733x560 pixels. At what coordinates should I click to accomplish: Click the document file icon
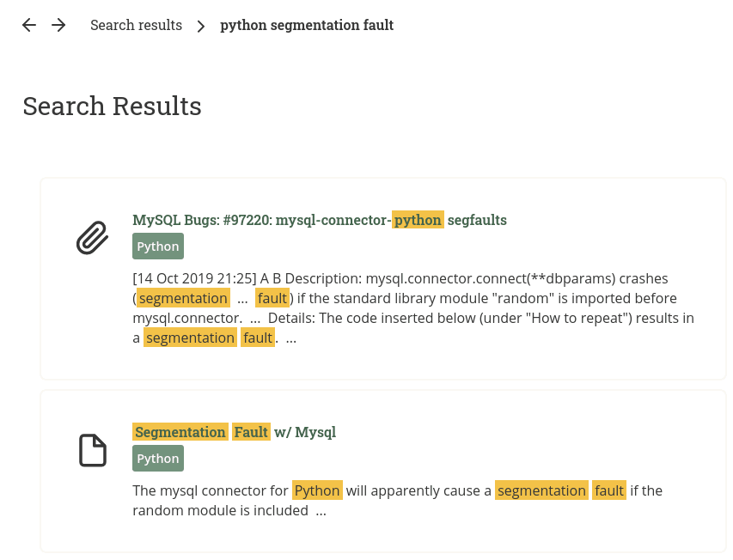(x=93, y=450)
